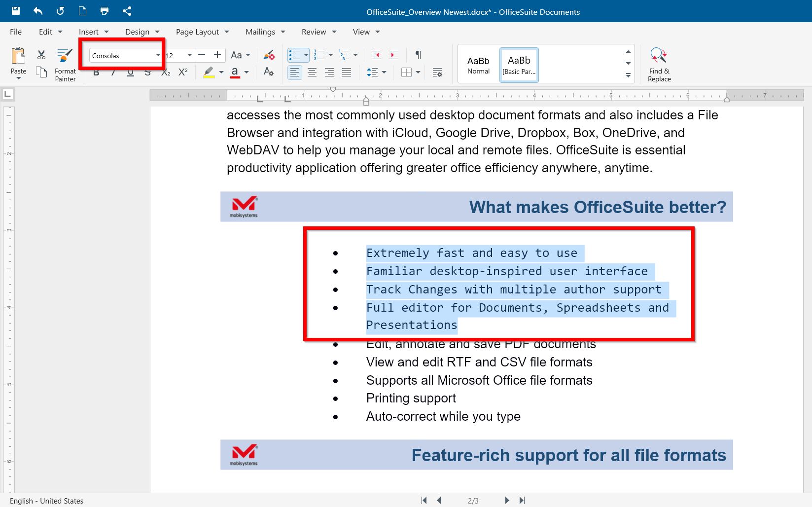The height and width of the screenshot is (507, 812).
Task: Open the View menu
Action: point(366,32)
